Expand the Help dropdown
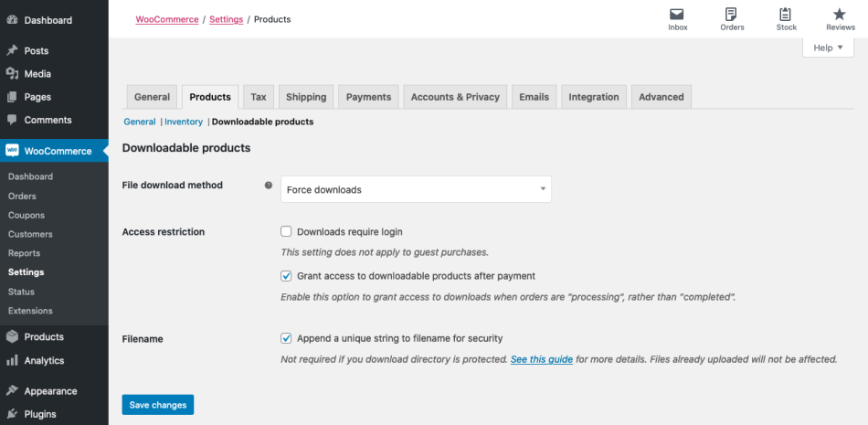This screenshot has height=425, width=868. 828,48
